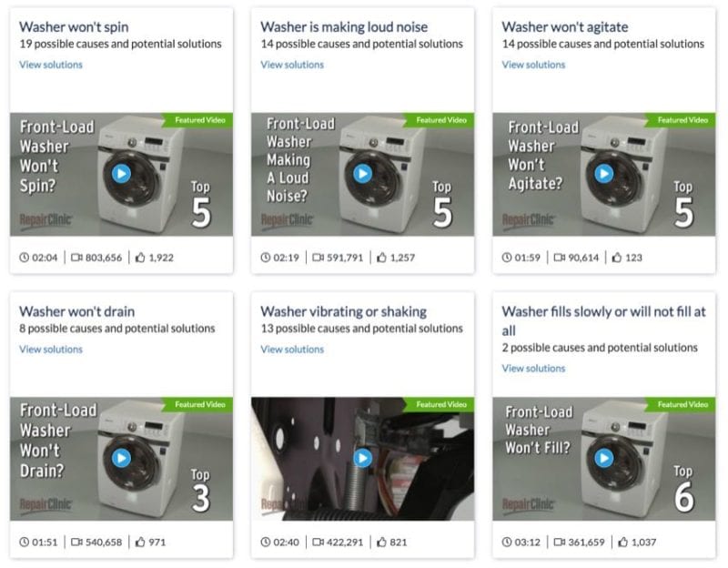Play the Washer Won't Fill video
The width and height of the screenshot is (728, 568).
click(x=604, y=459)
